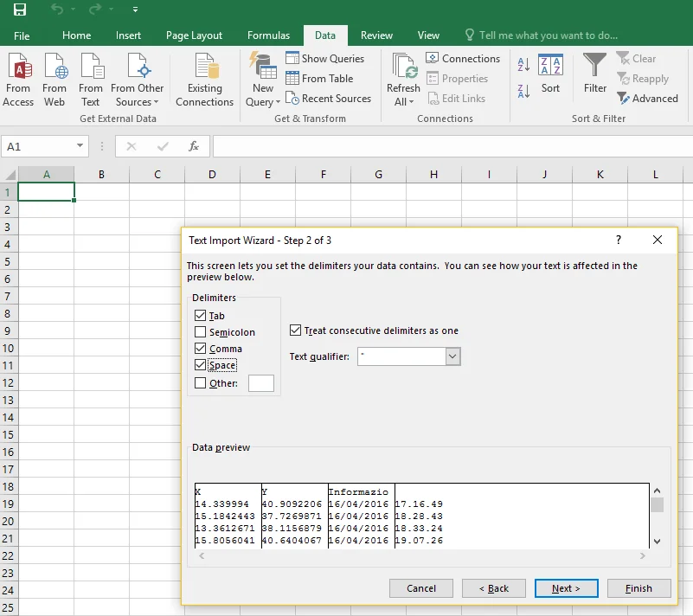Switch to the Formulas tab
The width and height of the screenshot is (693, 616).
coord(269,35)
